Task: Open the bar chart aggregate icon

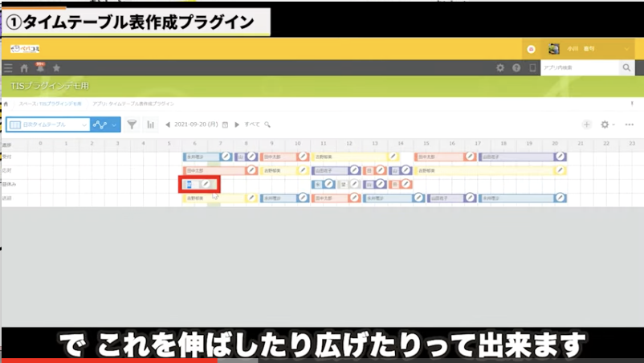Action: 150,124
